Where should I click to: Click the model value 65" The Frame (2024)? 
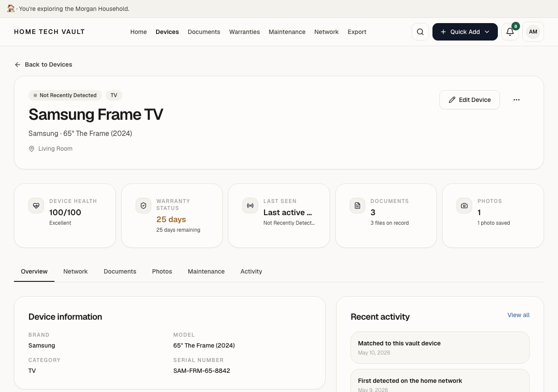point(204,345)
